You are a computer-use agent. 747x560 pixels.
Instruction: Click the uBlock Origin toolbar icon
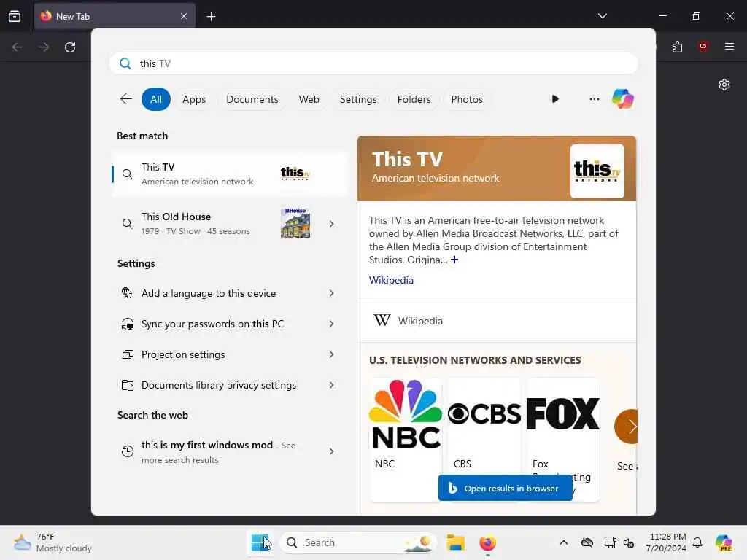(x=703, y=47)
